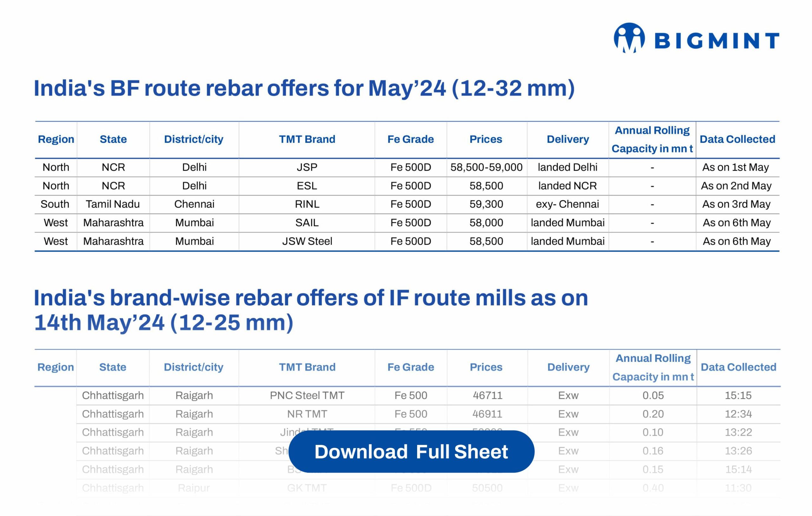Click Annual Rolling Capacity header in top table
The width and height of the screenshot is (812, 516).
tap(652, 139)
